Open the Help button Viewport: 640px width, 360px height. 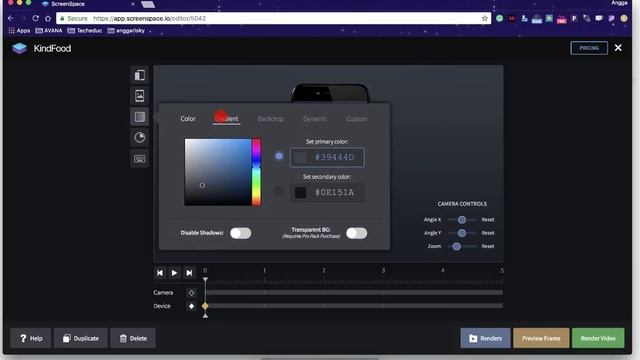31,338
